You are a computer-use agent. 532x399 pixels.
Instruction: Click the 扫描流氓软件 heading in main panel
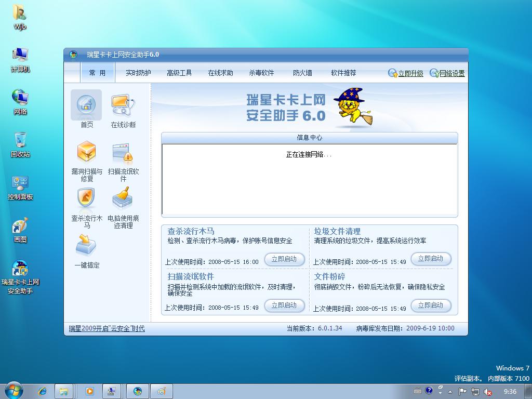pyautogui.click(x=191, y=276)
